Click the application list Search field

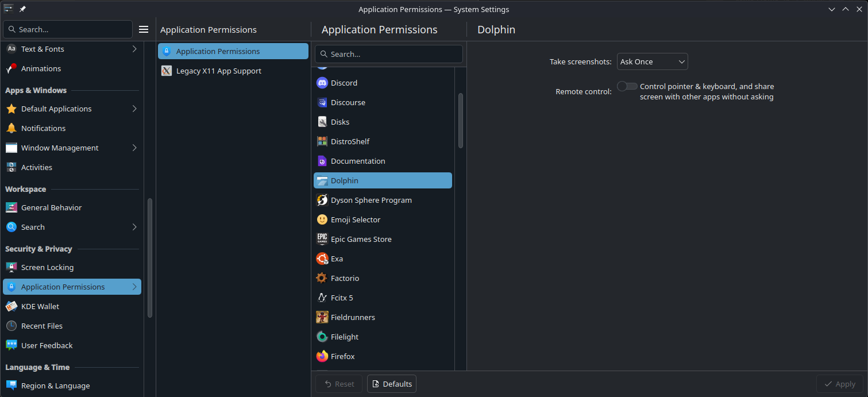click(389, 54)
